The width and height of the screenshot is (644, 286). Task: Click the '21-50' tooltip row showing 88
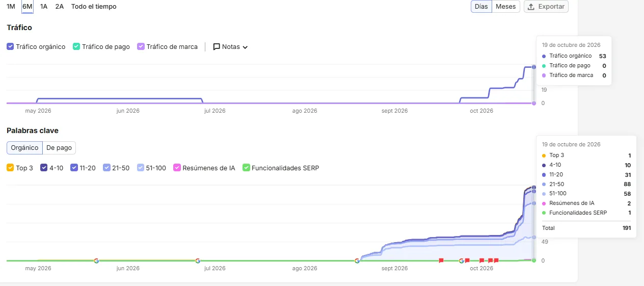pos(586,184)
